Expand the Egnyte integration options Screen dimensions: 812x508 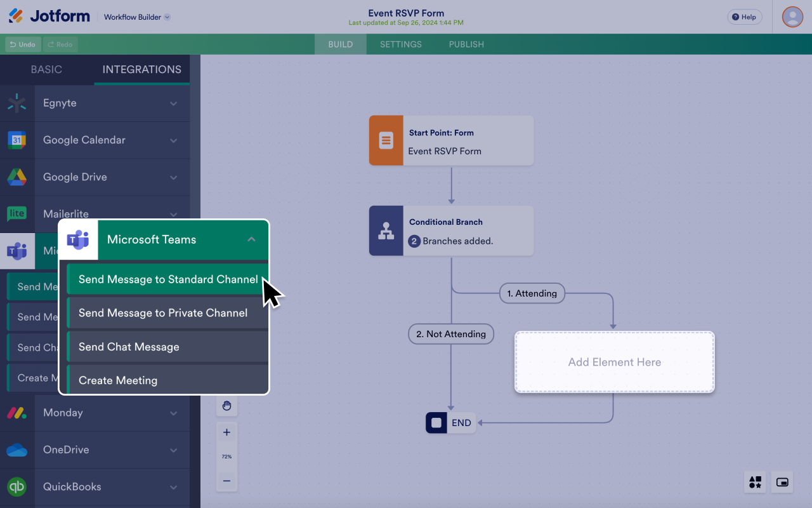click(174, 103)
